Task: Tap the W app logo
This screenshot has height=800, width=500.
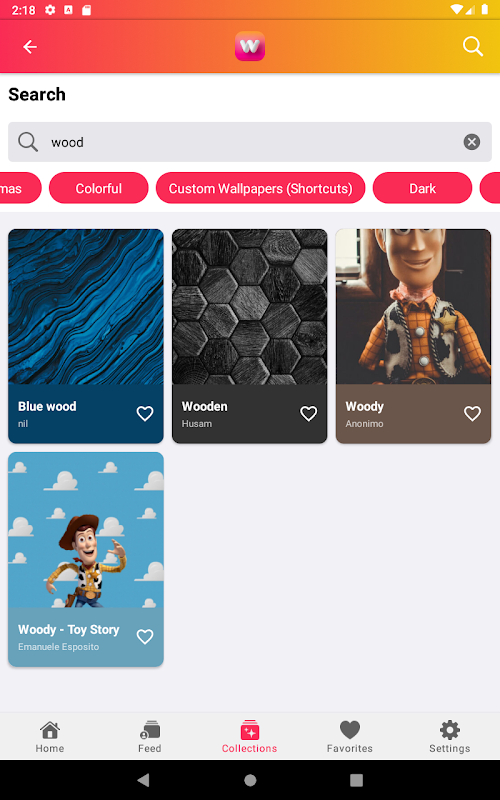Action: (249, 46)
